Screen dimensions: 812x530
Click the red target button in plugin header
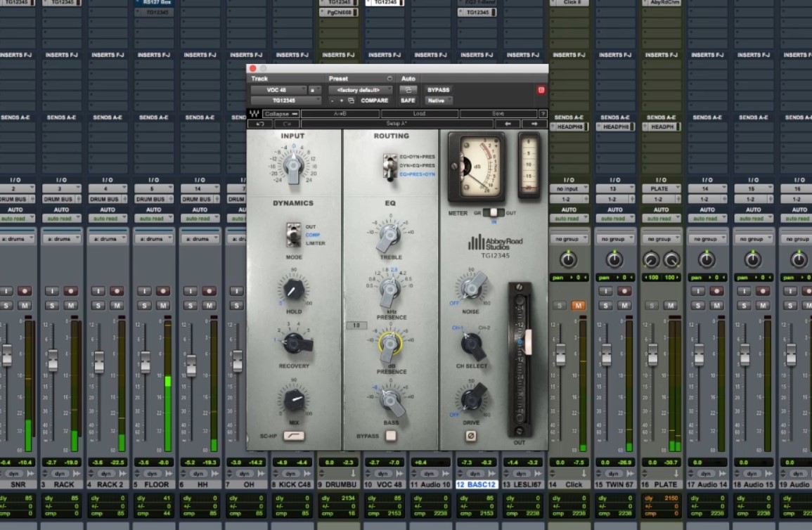point(541,90)
